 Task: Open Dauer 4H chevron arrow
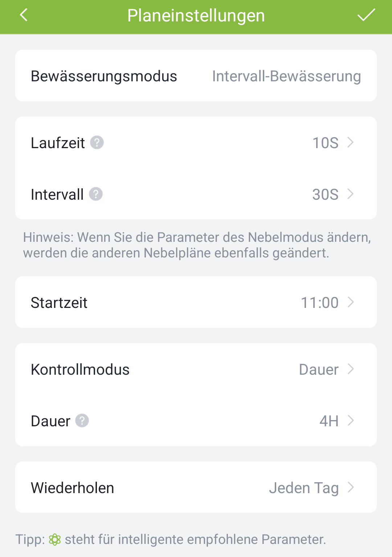pyautogui.click(x=350, y=420)
